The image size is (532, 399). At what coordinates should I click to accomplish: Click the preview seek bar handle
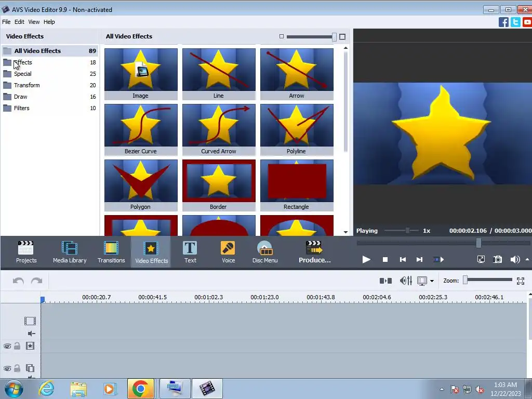[x=478, y=243]
